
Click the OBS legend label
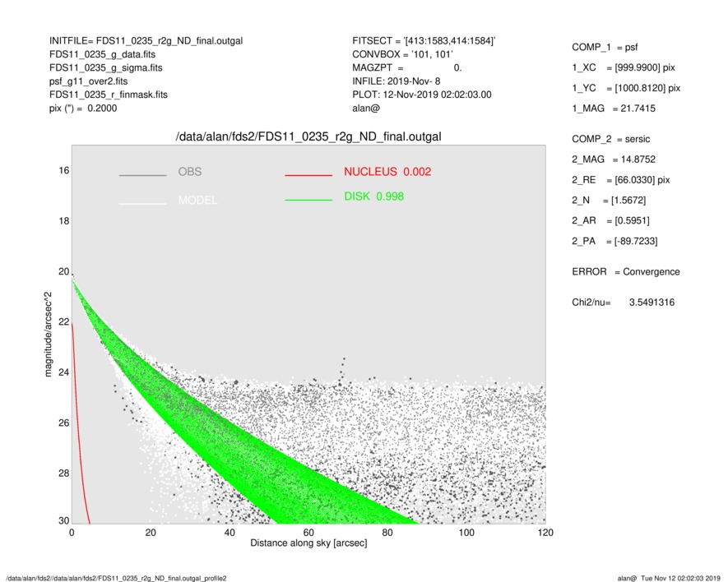coord(190,172)
